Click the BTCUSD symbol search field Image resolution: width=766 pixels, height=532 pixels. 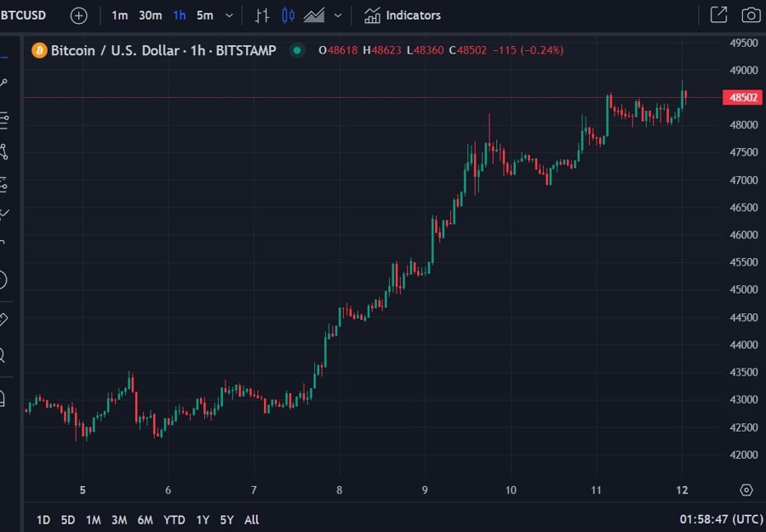tap(24, 15)
